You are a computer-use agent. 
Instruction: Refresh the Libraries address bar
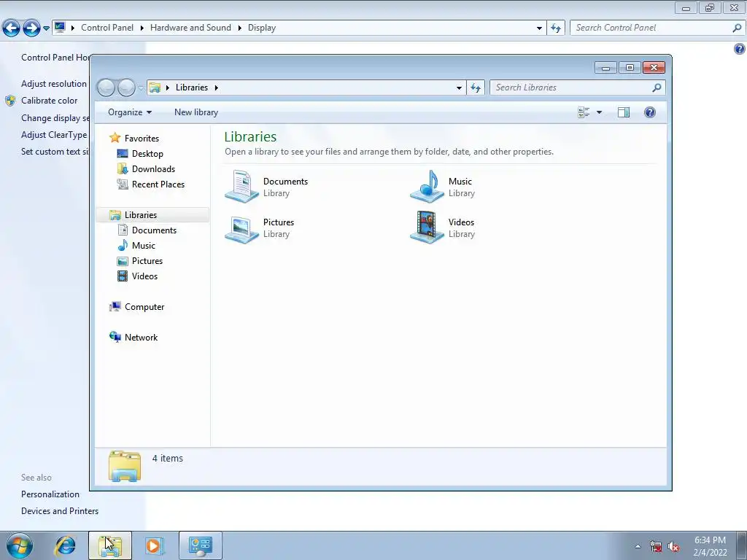476,87
